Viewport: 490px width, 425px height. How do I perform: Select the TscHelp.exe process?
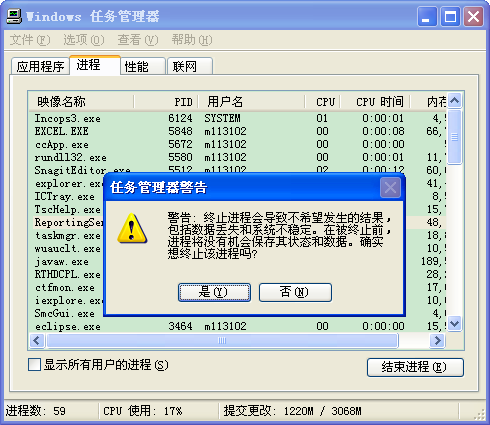[68, 209]
